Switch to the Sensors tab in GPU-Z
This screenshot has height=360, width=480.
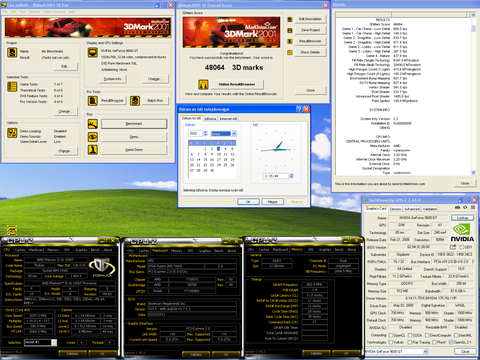(396, 209)
